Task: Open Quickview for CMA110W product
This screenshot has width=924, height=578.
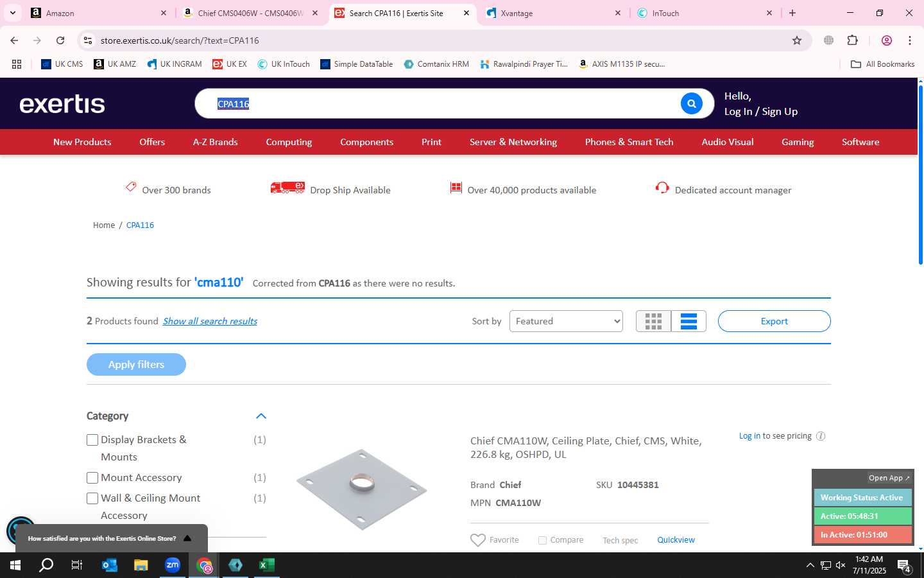Action: tap(676, 540)
